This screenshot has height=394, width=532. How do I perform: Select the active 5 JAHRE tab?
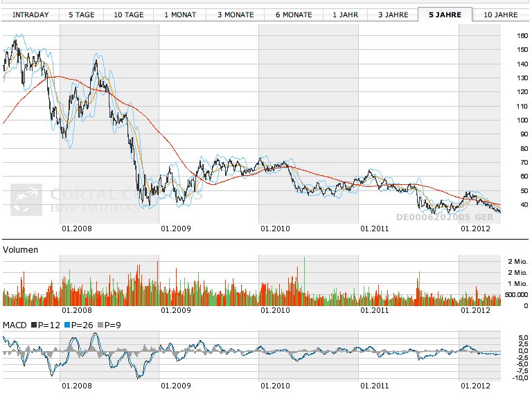[445, 15]
